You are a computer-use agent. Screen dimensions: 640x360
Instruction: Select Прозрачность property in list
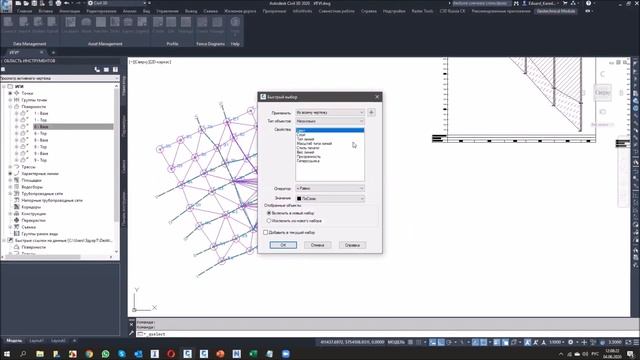point(309,157)
